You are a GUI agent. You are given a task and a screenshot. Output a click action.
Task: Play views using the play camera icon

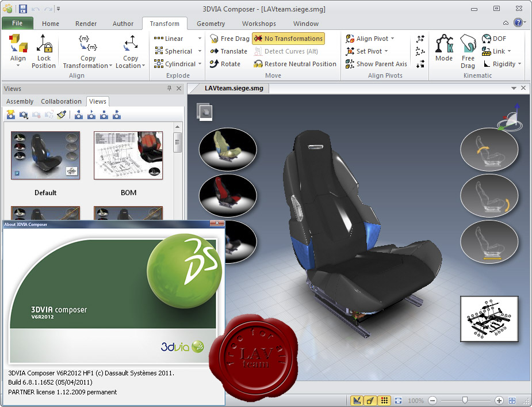pyautogui.click(x=91, y=115)
